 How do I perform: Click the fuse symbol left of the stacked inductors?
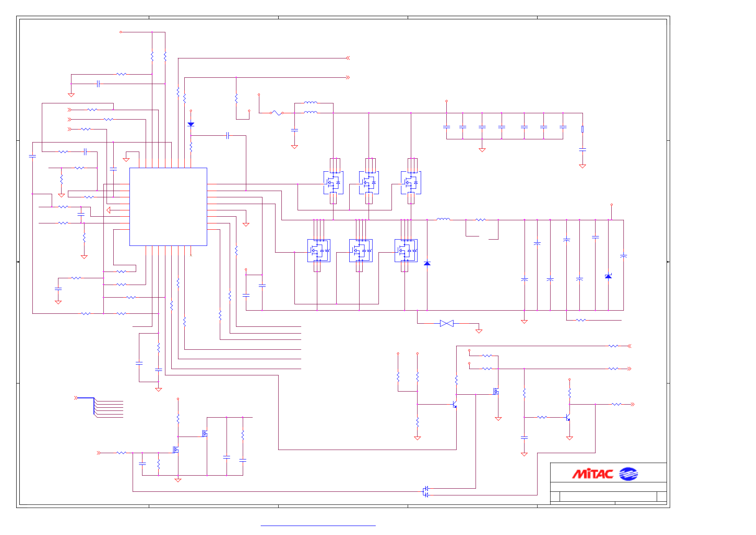276,113
